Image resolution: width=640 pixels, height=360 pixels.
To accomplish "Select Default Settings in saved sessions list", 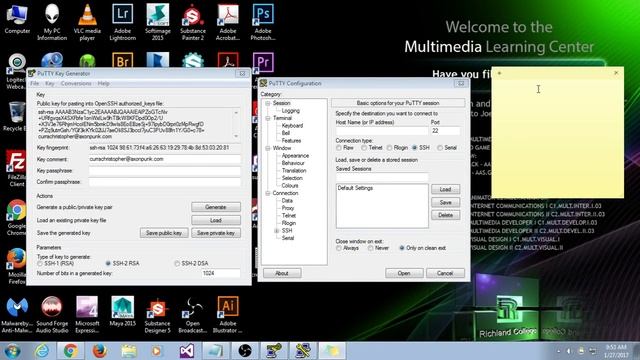I will (355, 188).
